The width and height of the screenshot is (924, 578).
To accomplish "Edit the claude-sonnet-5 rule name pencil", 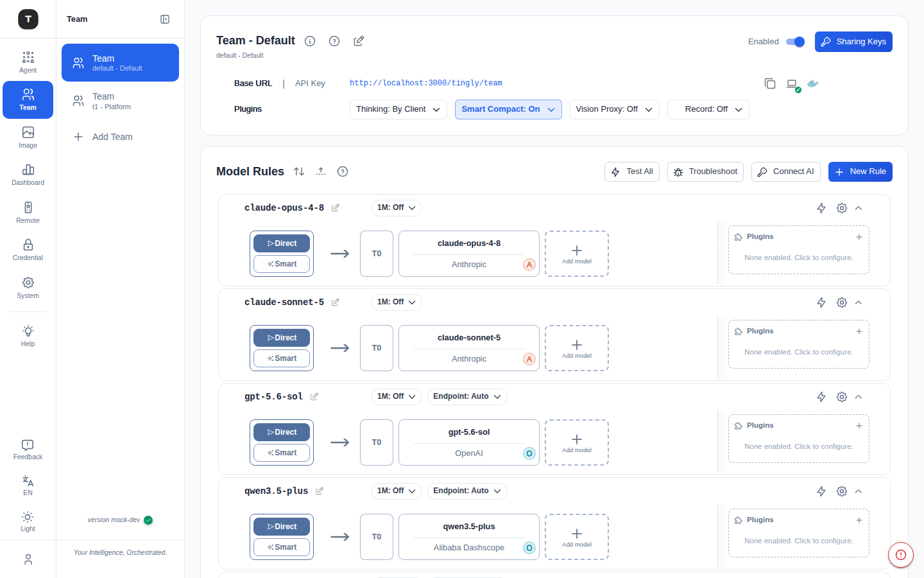I will (x=335, y=302).
